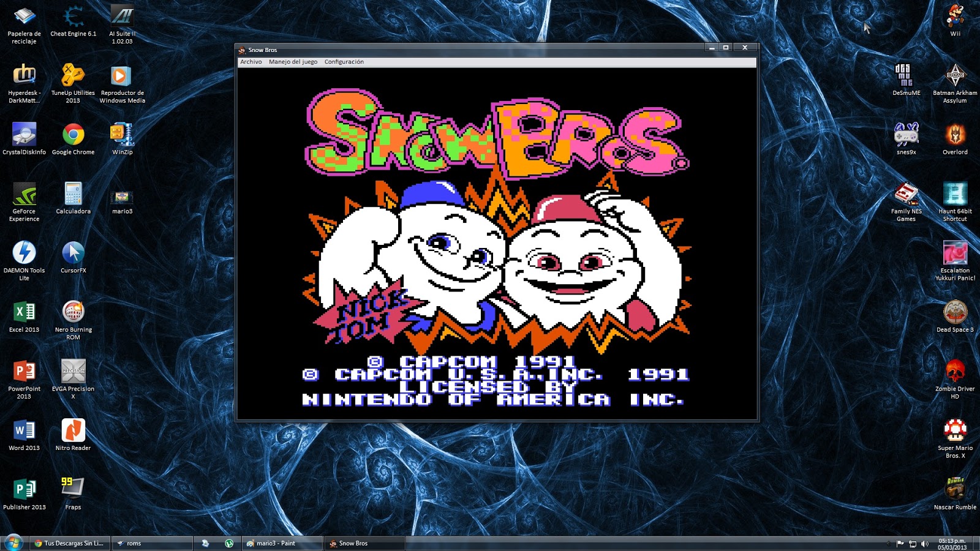This screenshot has height=551, width=980.
Task: Click the Windows Start orb
Action: tap(13, 542)
